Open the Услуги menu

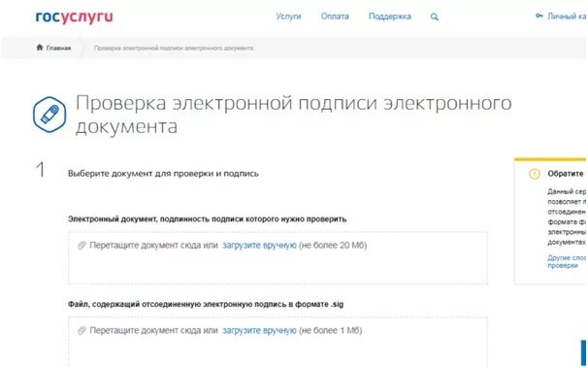(x=288, y=17)
